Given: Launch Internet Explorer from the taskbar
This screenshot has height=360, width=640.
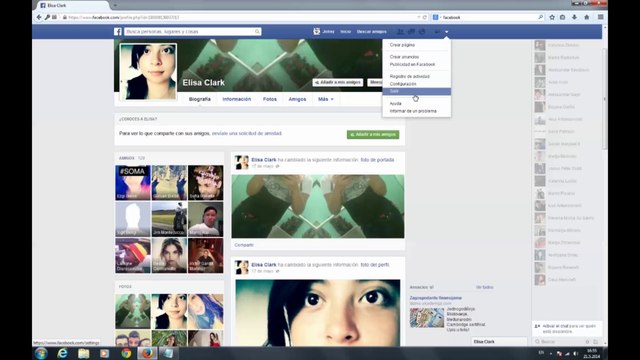Looking at the screenshot, I should click(x=62, y=353).
